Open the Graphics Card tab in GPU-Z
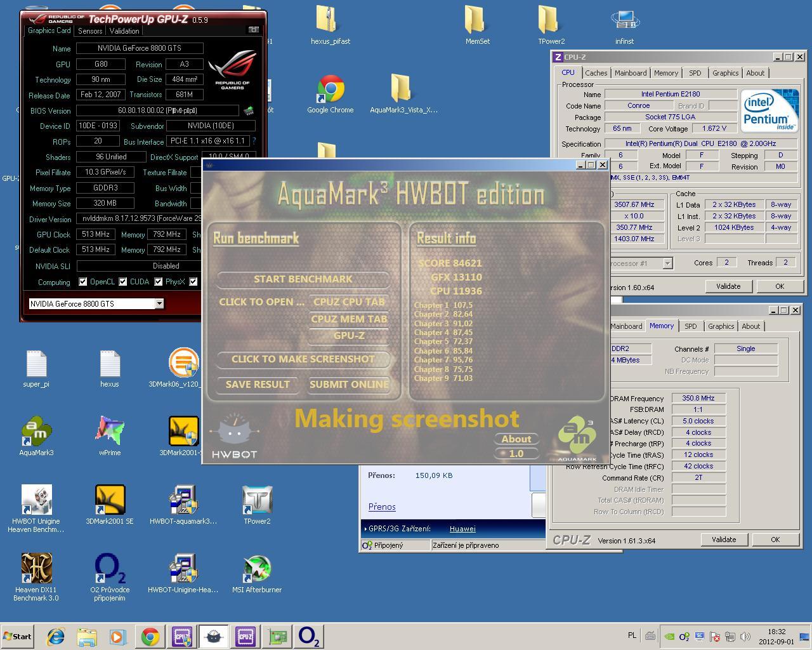This screenshot has height=650, width=812. pyautogui.click(x=49, y=30)
